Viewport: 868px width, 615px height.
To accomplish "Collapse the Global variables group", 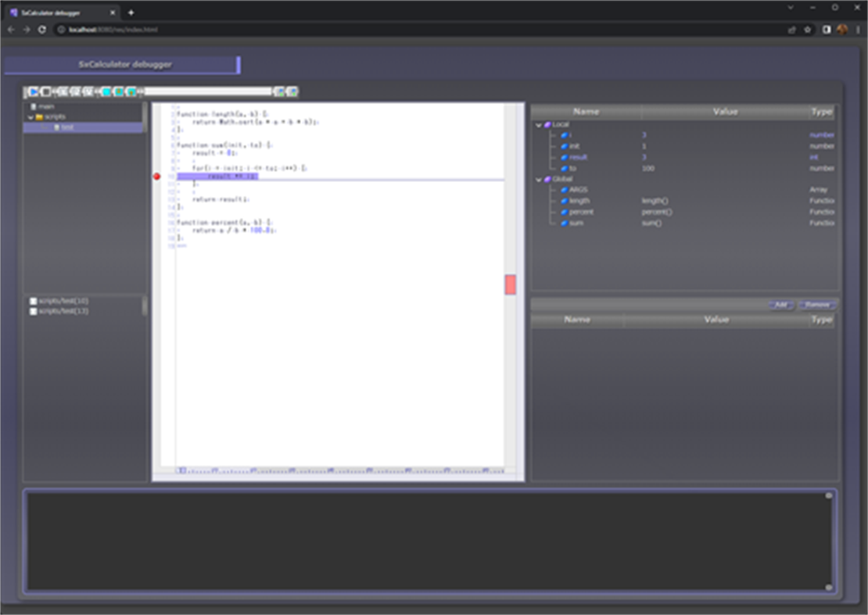I will [x=537, y=178].
